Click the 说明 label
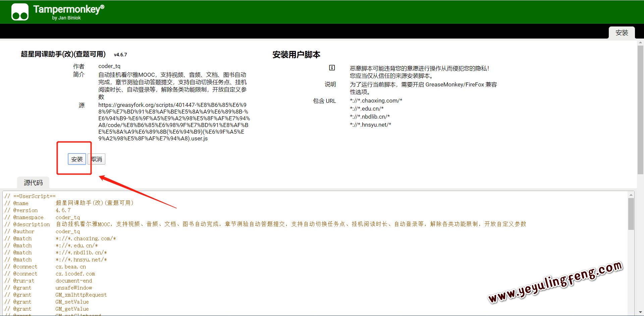The image size is (644, 316). pos(330,84)
